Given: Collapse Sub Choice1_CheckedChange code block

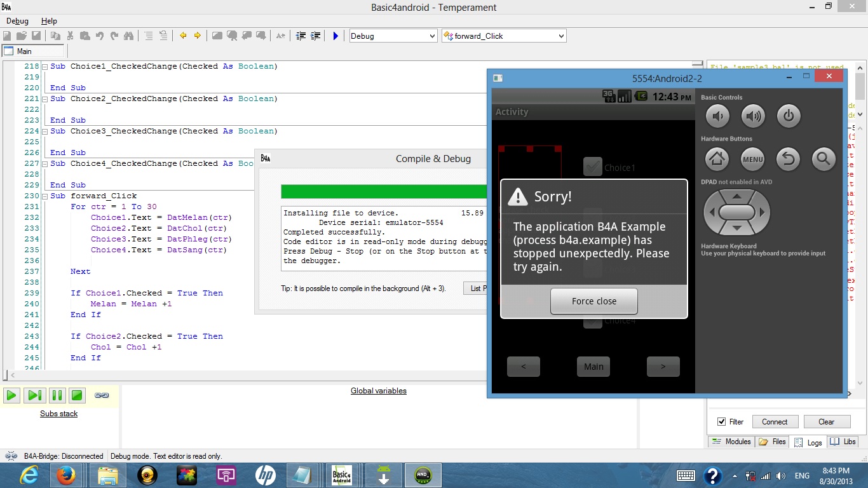Looking at the screenshot, I should (44, 66).
